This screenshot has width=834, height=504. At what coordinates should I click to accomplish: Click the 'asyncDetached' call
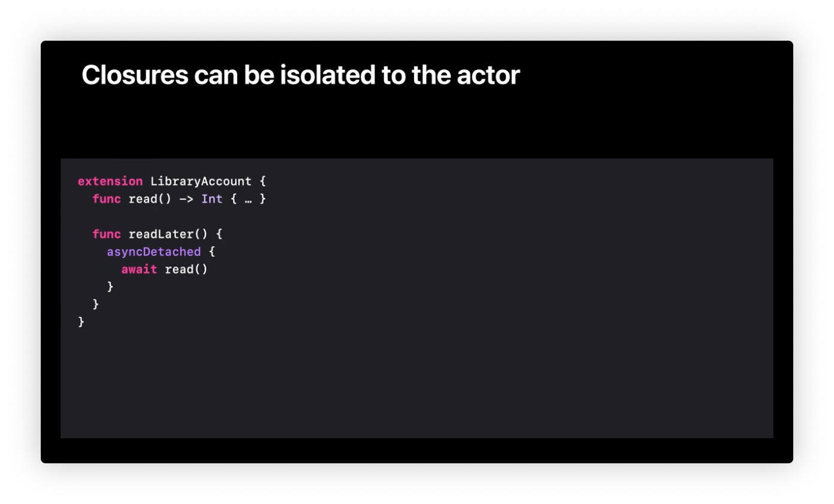[154, 252]
